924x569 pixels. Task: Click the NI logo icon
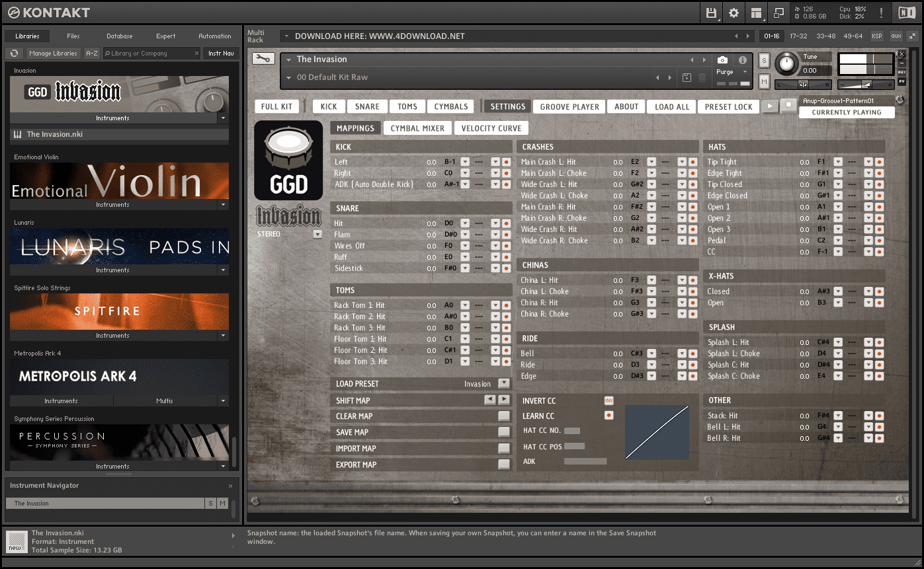tap(906, 13)
